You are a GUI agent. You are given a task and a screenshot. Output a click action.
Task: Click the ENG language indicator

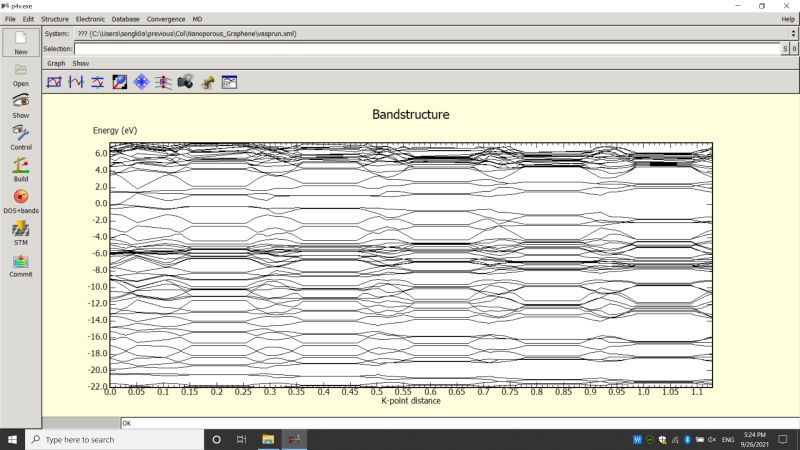[728, 439]
